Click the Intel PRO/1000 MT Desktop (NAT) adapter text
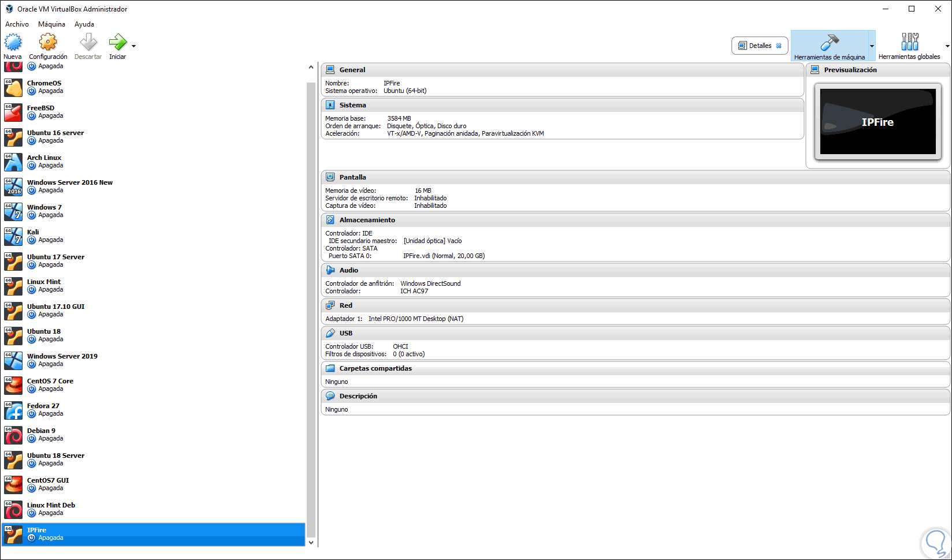Viewport: 952px width, 560px height. coord(416,319)
